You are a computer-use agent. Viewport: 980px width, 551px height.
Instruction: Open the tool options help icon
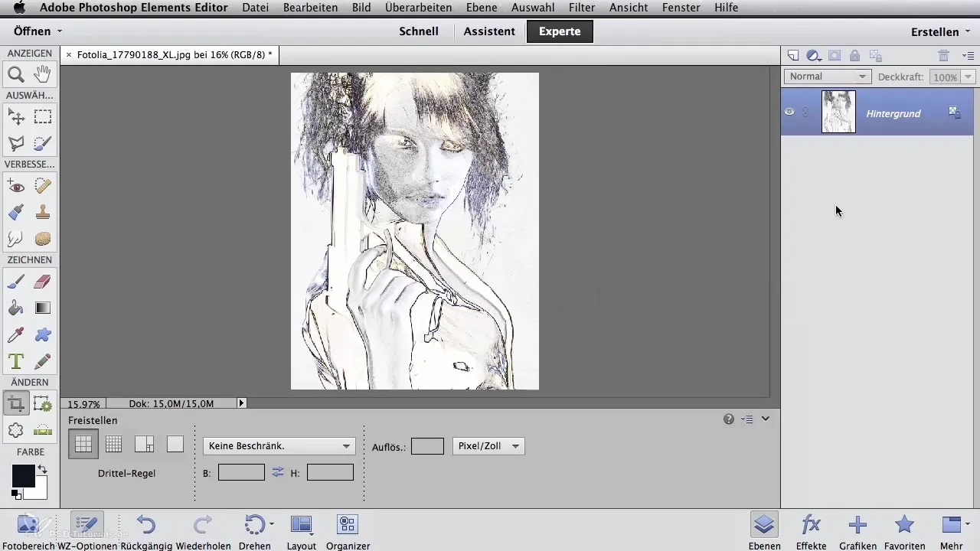pyautogui.click(x=728, y=419)
